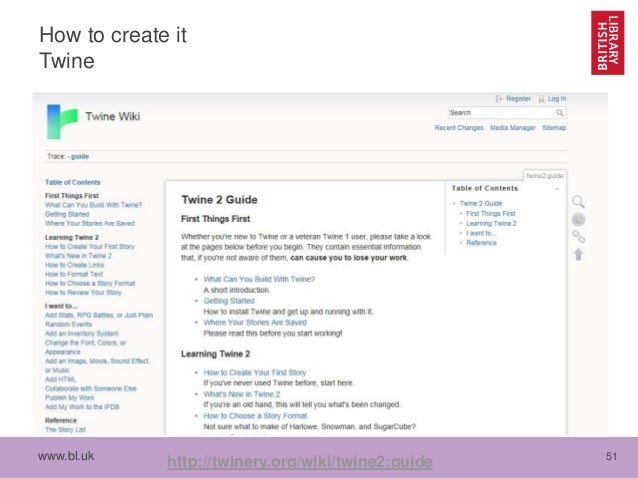Open Collaborate with Someone Else sidebar link

pos(91,389)
